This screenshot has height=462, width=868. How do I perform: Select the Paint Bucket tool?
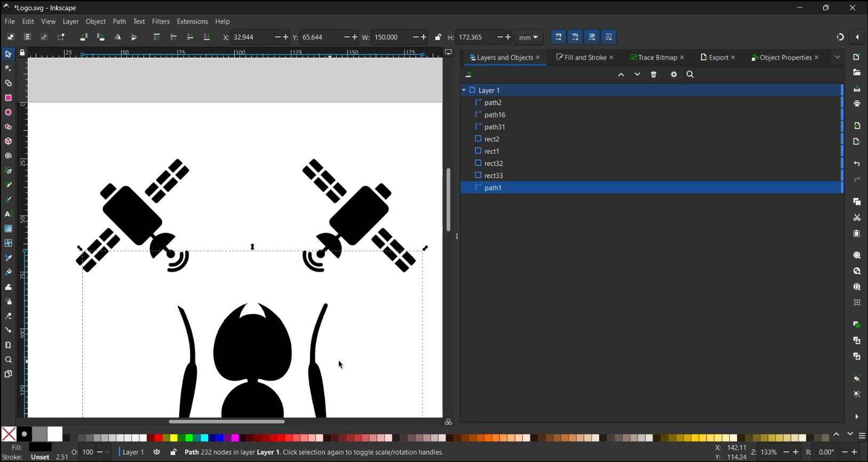pos(8,272)
